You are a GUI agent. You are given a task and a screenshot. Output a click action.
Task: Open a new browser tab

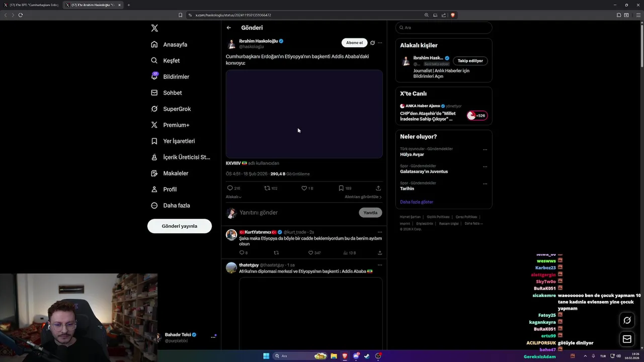128,5
